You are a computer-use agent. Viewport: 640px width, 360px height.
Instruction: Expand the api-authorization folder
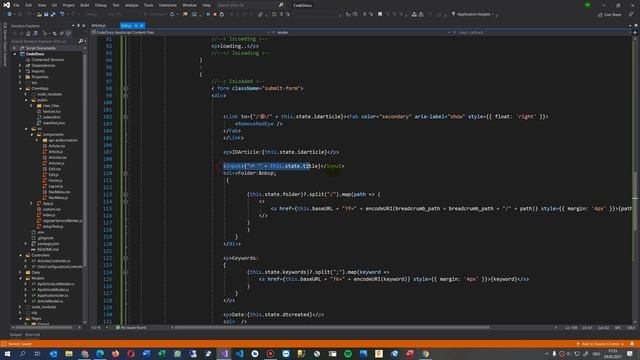point(37,140)
